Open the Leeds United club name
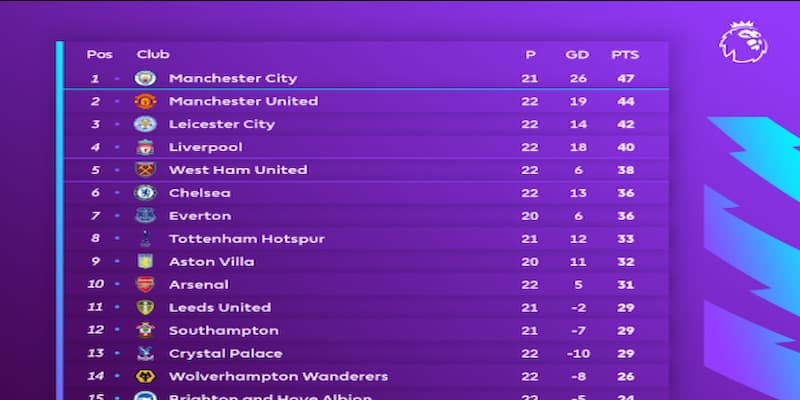 pyautogui.click(x=220, y=308)
